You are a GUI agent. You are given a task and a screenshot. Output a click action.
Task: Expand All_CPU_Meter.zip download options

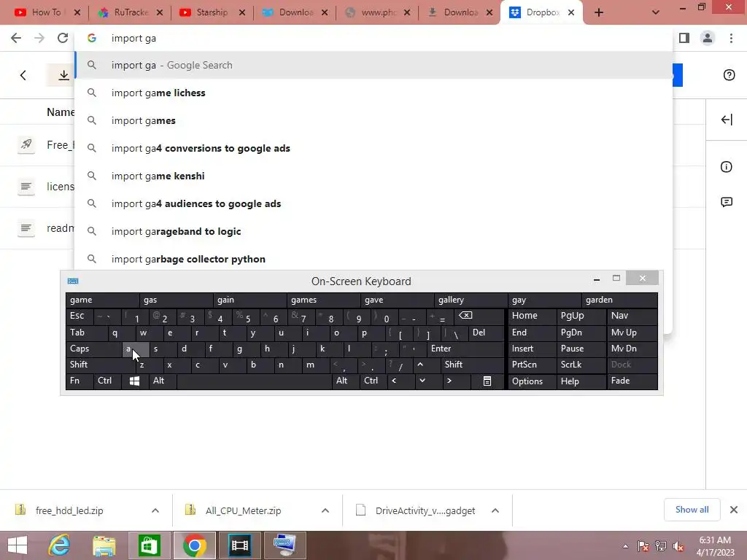pyautogui.click(x=325, y=510)
